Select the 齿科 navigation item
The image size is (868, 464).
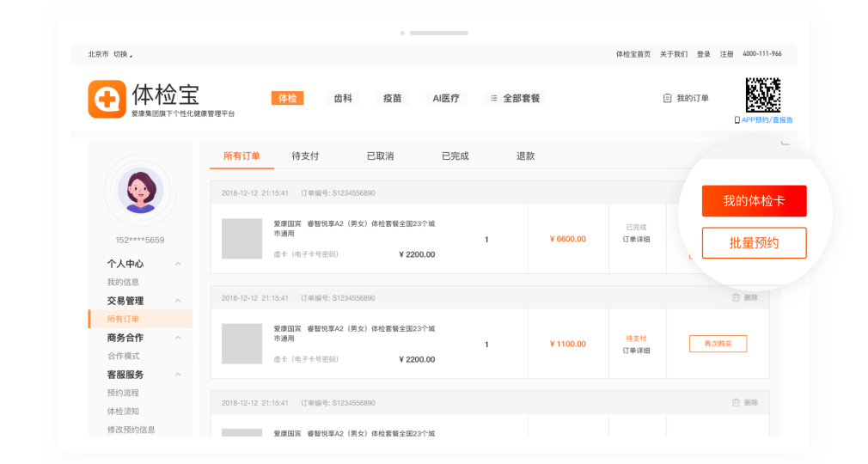click(343, 98)
